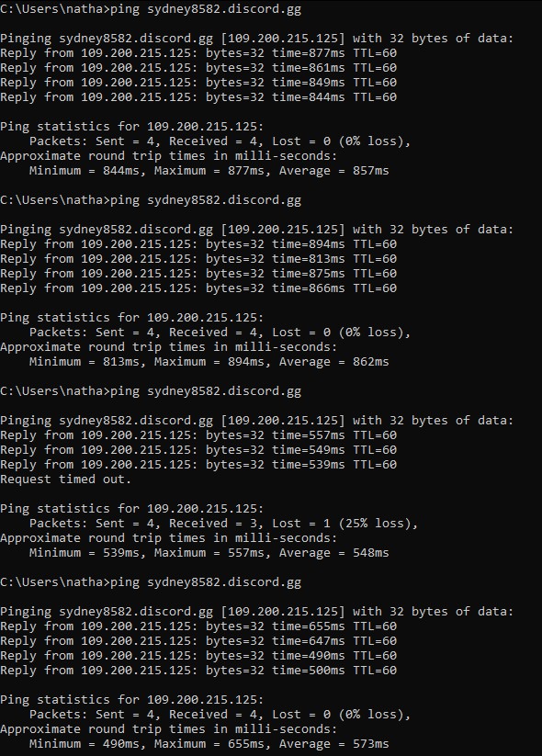Click the time=500ms reply line
542x756 pixels.
(x=198, y=671)
